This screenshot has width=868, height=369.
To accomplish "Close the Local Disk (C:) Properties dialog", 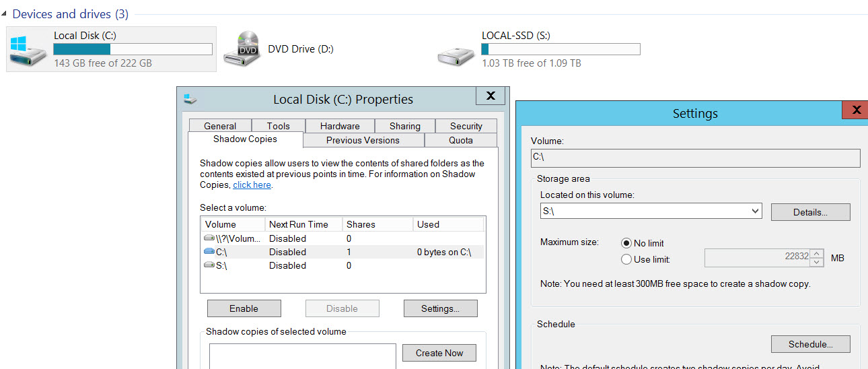I will click(x=491, y=96).
